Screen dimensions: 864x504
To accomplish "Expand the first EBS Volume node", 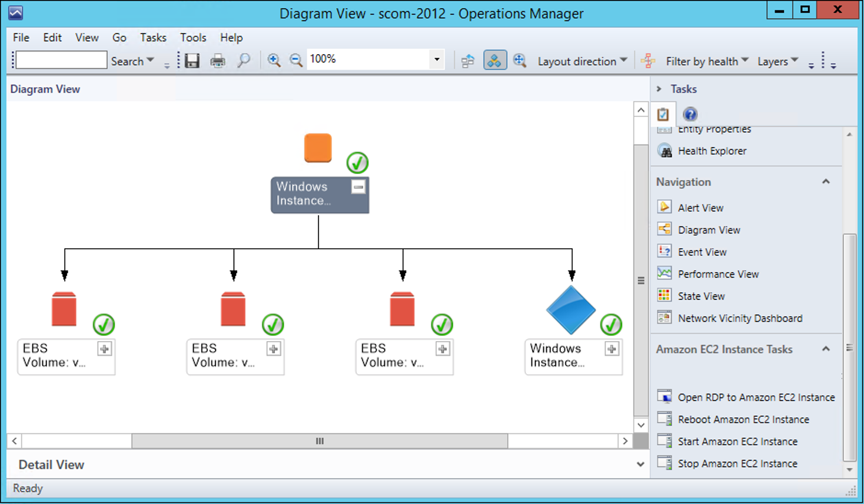I will (105, 349).
